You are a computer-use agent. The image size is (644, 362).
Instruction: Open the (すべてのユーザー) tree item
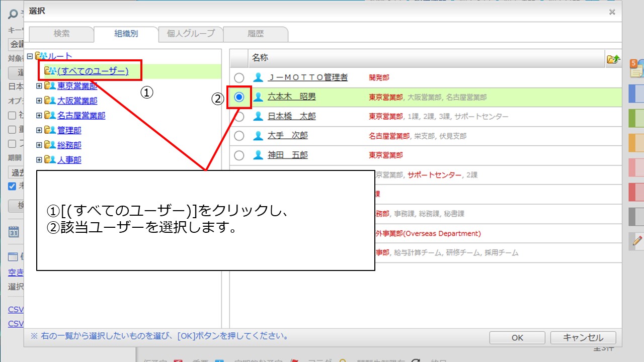(93, 71)
